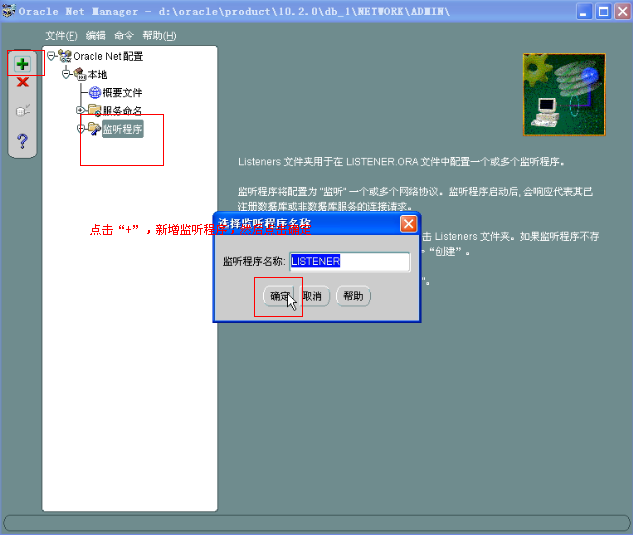
Task: Expand the 监听程序 tree node
Action: [x=80, y=128]
